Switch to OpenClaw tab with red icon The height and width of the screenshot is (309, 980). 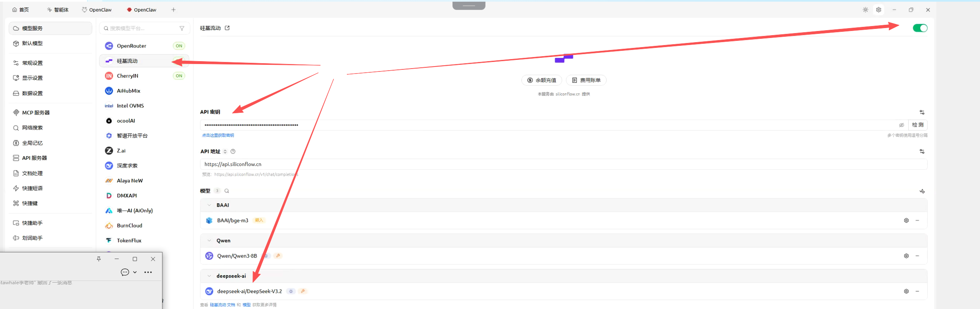[141, 10]
